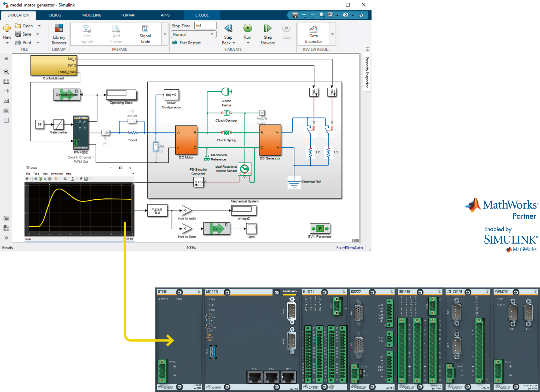This screenshot has height=392, width=540.
Task: Open the Simulation menu in Scope window
Action: [x=57, y=174]
